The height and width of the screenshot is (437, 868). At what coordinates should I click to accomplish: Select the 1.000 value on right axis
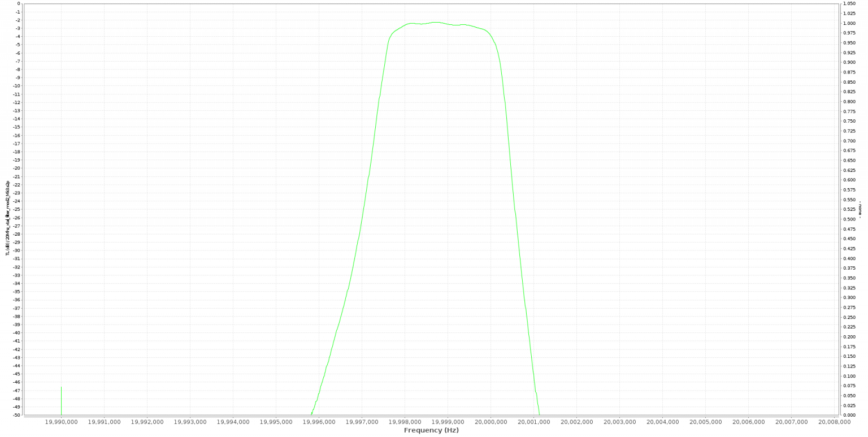point(850,23)
